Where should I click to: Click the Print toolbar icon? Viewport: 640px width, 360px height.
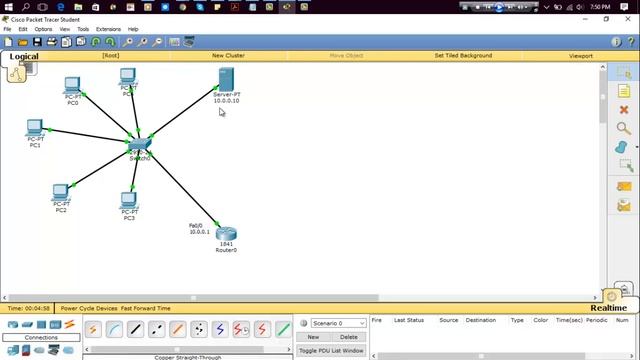pos(51,42)
